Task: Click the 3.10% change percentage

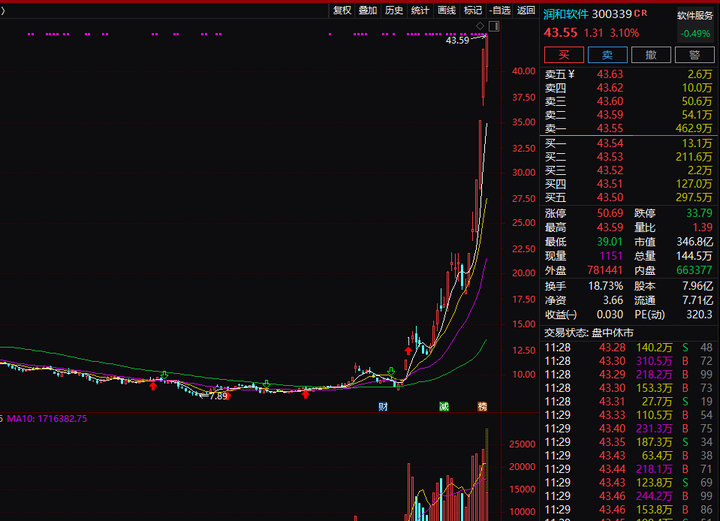Action: (x=624, y=33)
